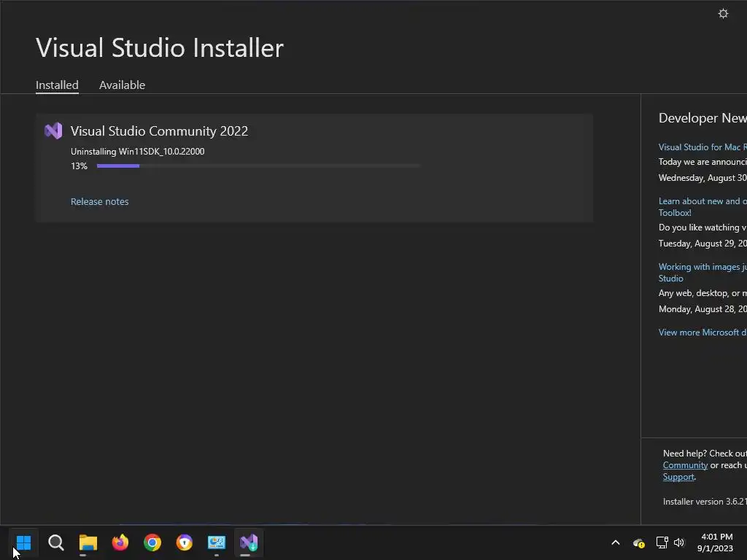
Task: Open the Support link
Action: (x=678, y=477)
